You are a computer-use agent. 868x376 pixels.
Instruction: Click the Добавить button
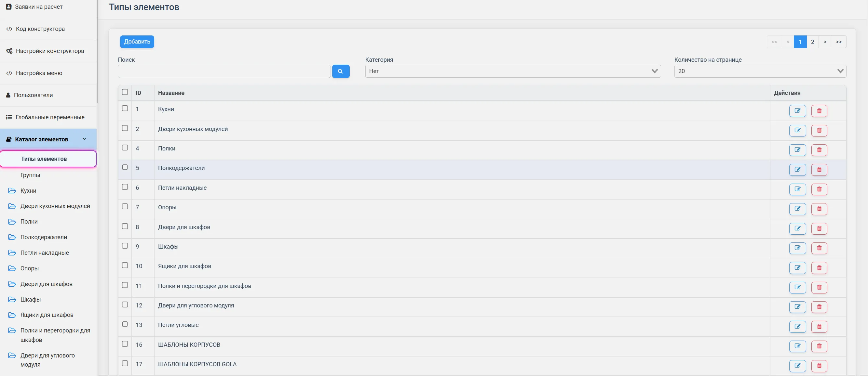pyautogui.click(x=137, y=42)
